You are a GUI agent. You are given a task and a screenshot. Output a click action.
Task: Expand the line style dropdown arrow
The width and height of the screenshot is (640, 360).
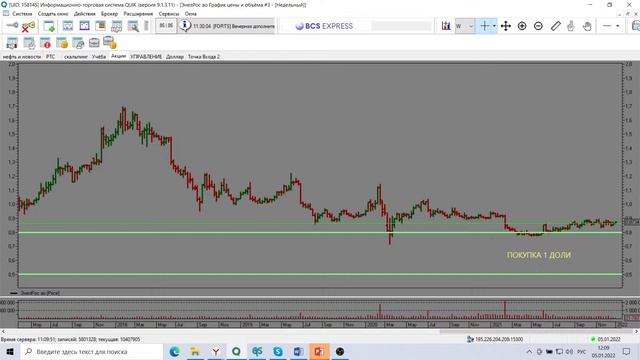(x=618, y=26)
